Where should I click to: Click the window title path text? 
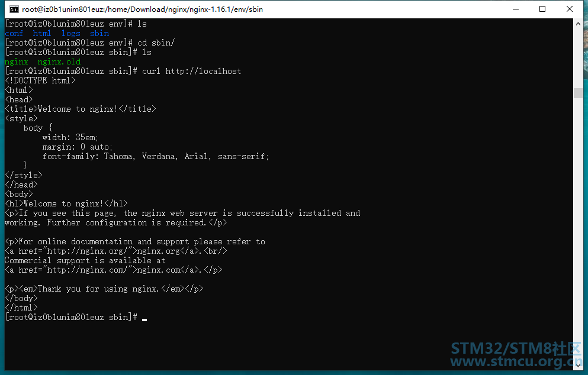tap(143, 9)
